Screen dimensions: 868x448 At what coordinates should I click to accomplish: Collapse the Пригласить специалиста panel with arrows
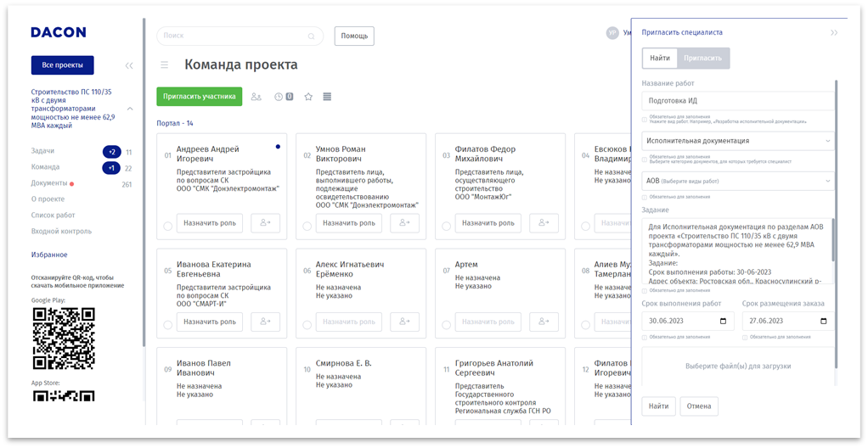tap(834, 32)
